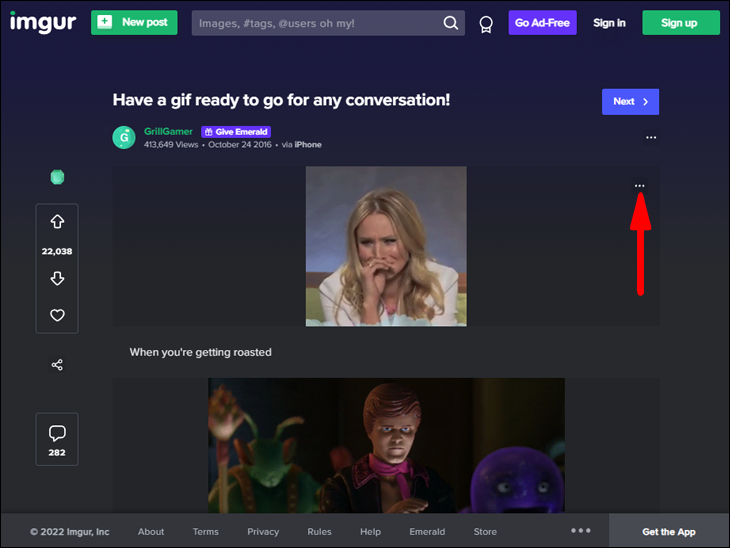Click the search magnifier icon
The height and width of the screenshot is (548, 730).
tap(450, 23)
